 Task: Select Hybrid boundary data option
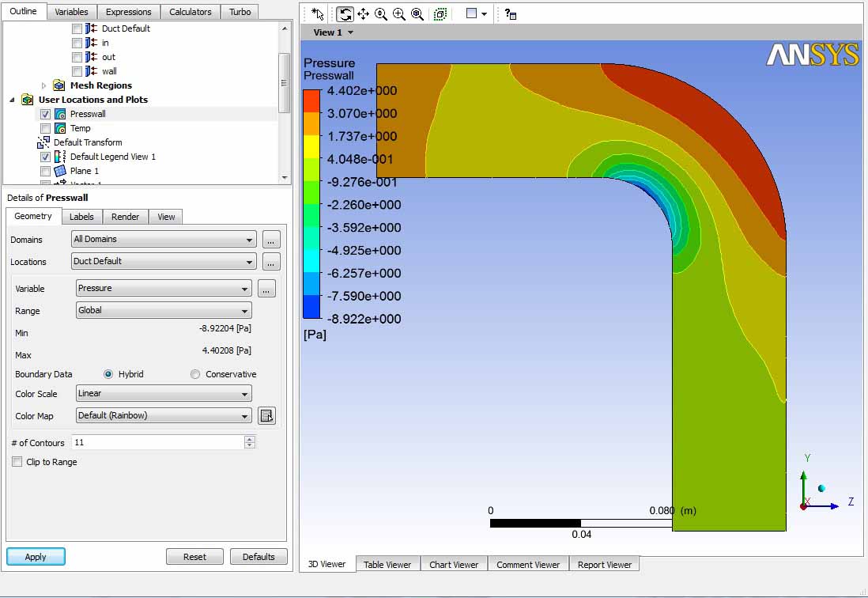[108, 374]
